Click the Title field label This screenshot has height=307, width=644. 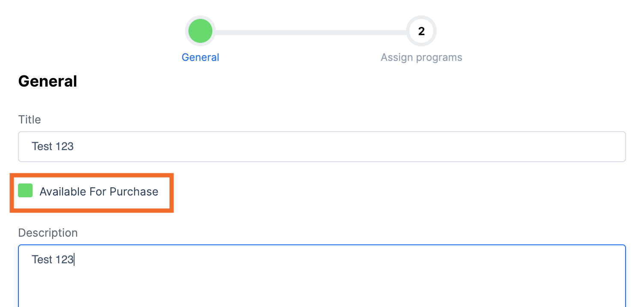(x=30, y=120)
